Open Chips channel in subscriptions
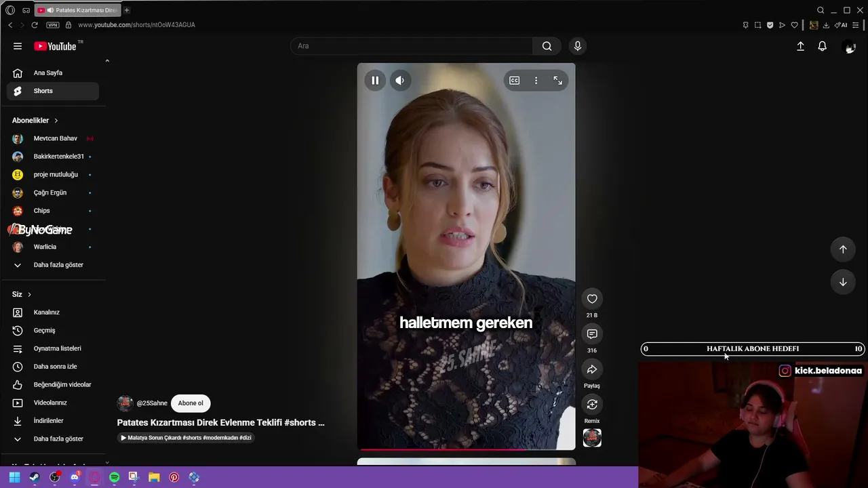 53,211
